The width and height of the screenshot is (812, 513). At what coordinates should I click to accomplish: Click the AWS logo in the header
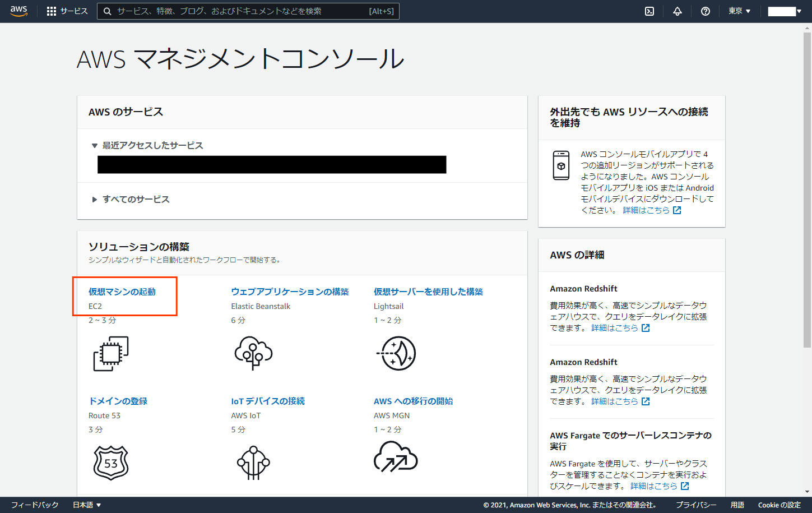click(18, 11)
